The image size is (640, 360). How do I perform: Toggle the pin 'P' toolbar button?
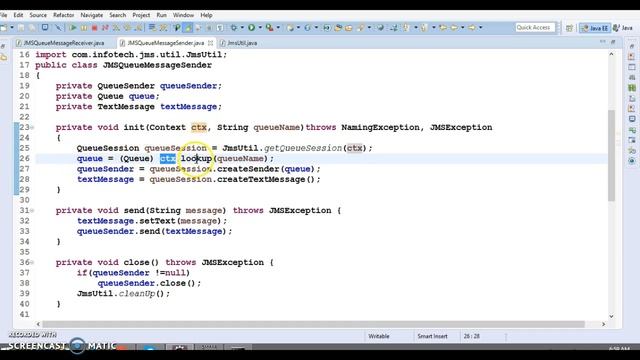(177, 28)
